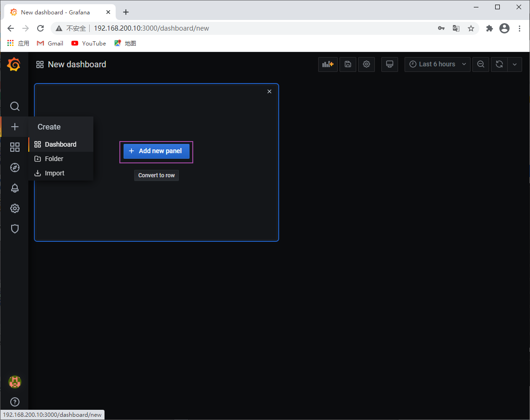Zoom out time range with magnifier icon
Screen dimensions: 530x420
pyautogui.click(x=481, y=64)
